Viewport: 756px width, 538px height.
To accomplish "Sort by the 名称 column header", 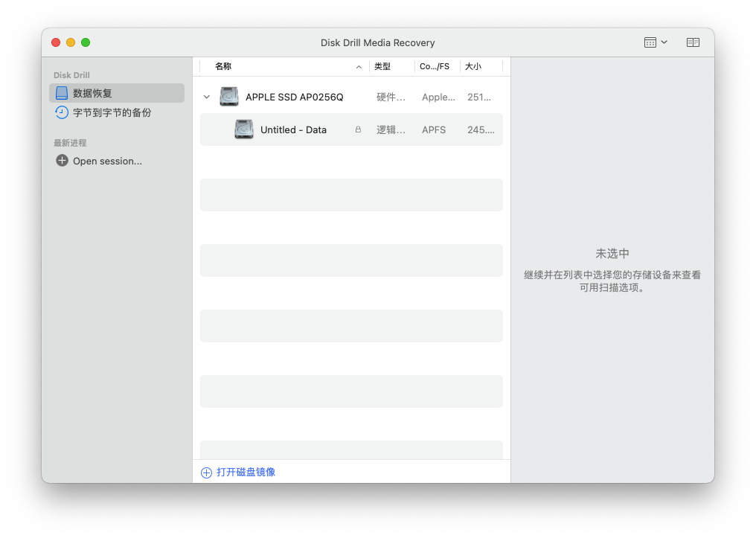I will (x=223, y=66).
